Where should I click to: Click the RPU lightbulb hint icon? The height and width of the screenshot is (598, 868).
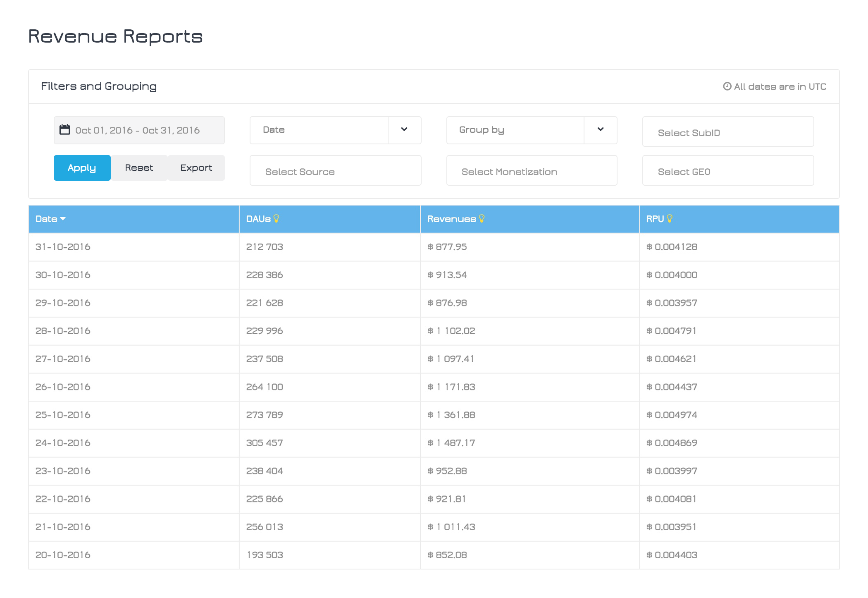tap(670, 219)
